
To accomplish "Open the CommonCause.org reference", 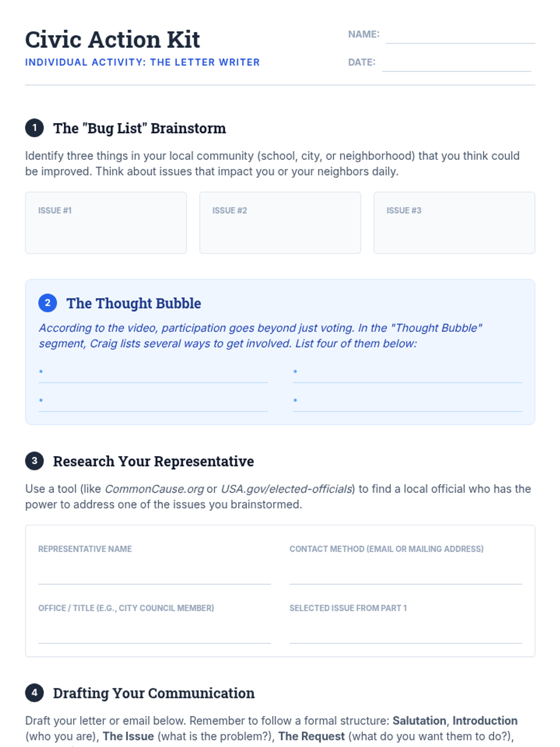I will click(x=154, y=489).
